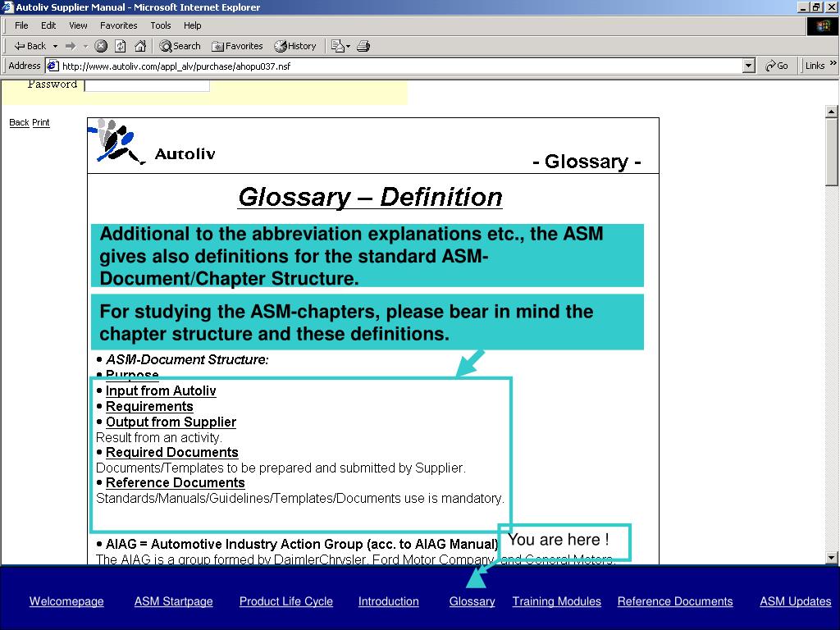Click the Back link on the page
Image resolution: width=840 pixels, height=630 pixels.
pyautogui.click(x=19, y=123)
